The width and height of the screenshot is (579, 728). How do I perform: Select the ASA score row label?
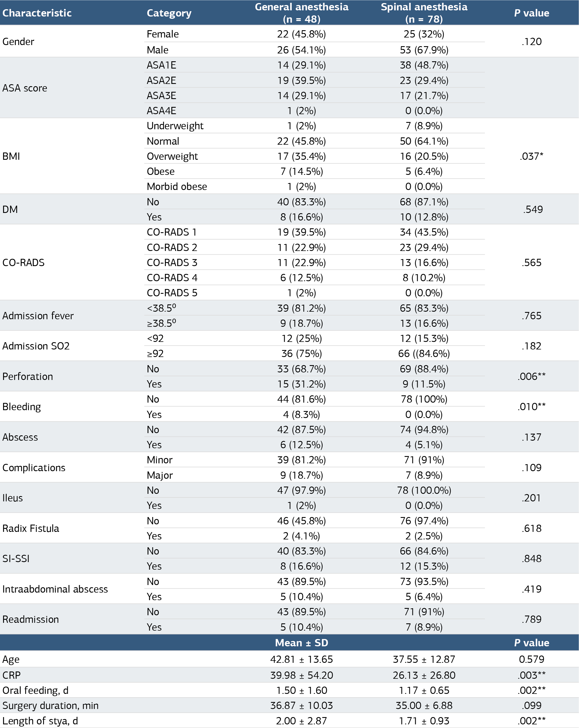click(25, 88)
